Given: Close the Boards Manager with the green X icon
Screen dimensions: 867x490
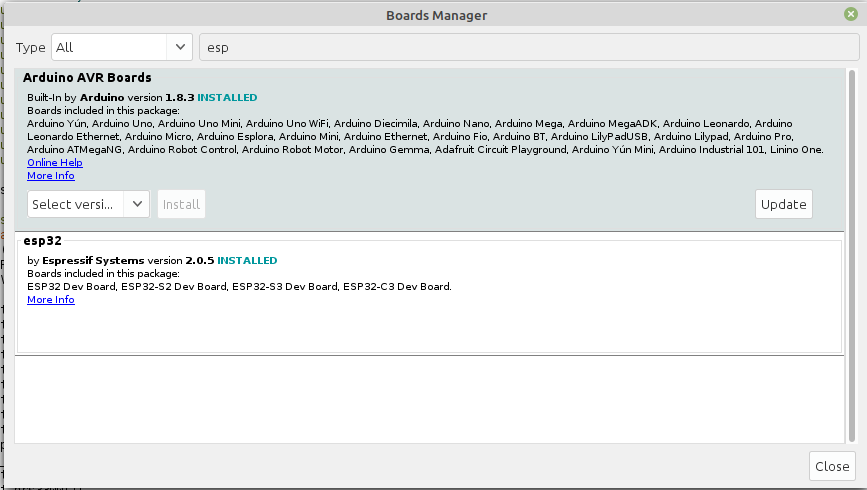Looking at the screenshot, I should (x=851, y=14).
